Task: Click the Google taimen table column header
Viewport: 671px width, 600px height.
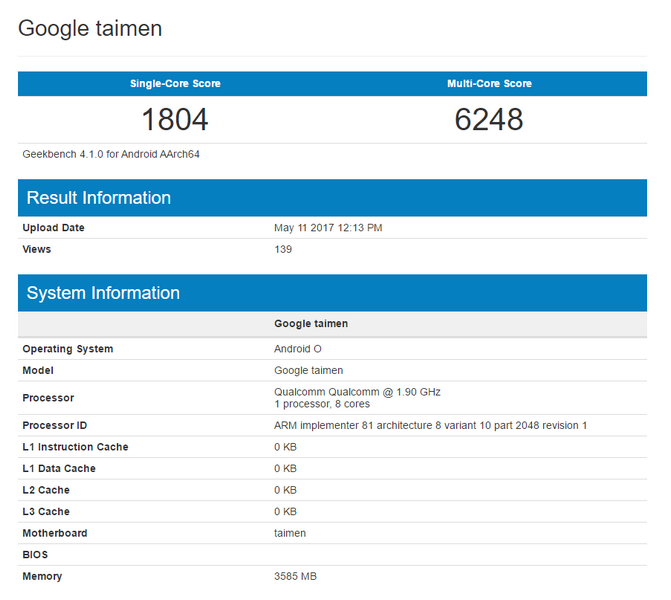Action: click(x=311, y=324)
